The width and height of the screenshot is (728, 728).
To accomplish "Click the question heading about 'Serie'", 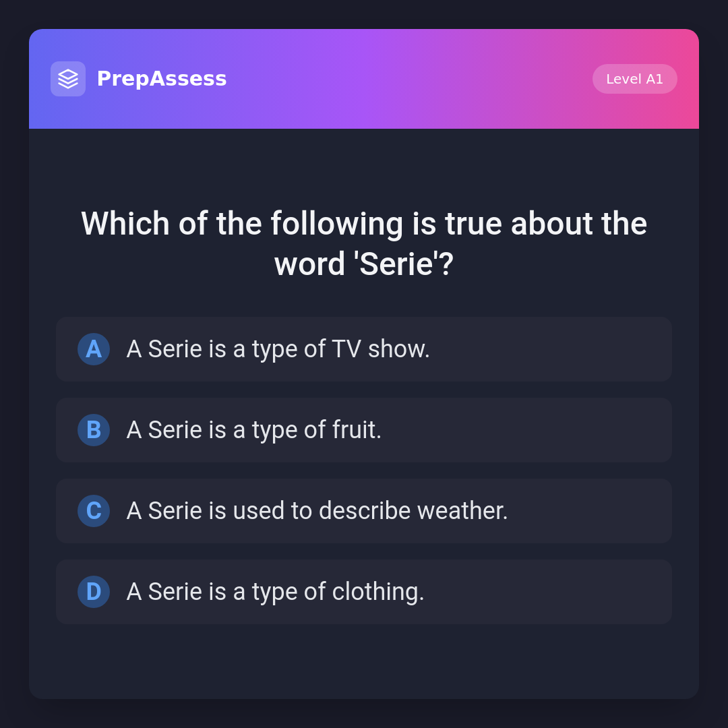I will point(364,243).
